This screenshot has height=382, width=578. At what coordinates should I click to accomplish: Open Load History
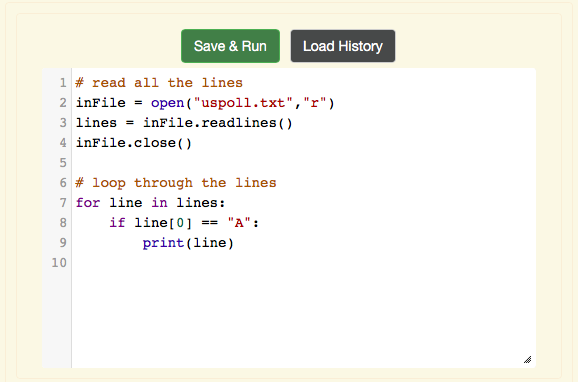[x=343, y=46]
